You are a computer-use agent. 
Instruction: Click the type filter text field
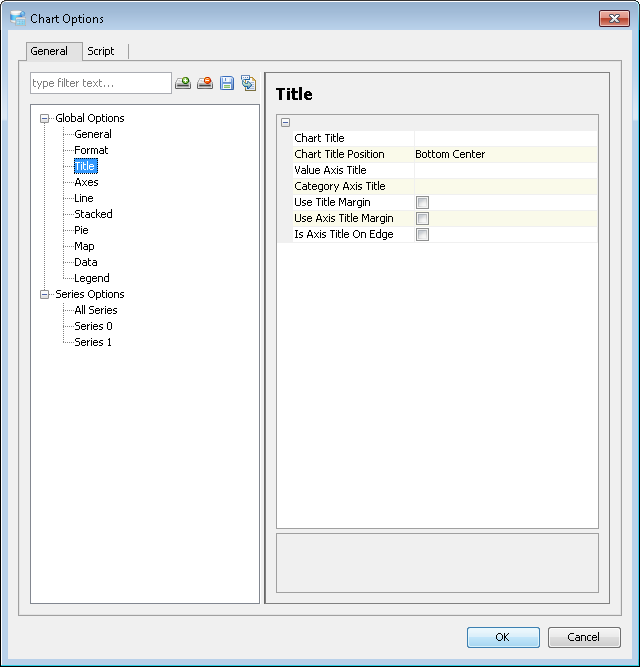[x=101, y=83]
